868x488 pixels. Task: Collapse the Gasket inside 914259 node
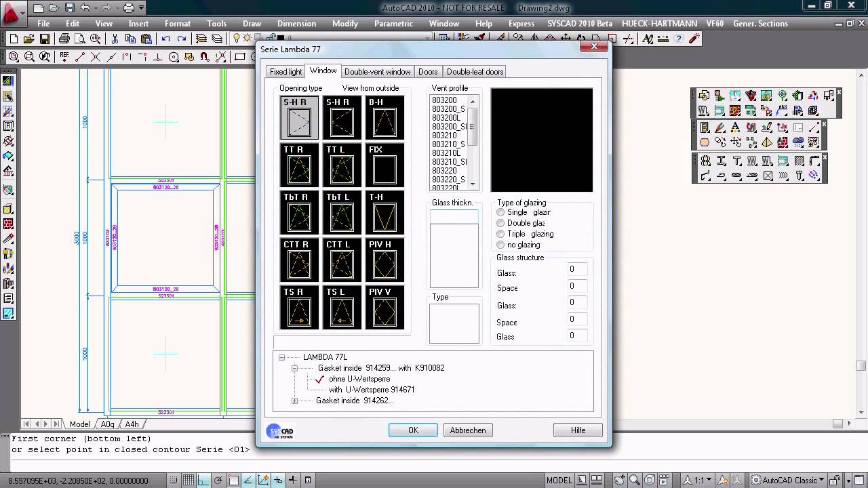coord(294,368)
